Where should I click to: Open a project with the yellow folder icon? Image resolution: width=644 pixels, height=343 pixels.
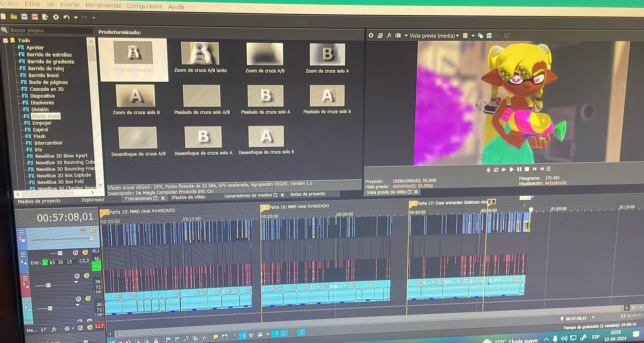coord(14,17)
